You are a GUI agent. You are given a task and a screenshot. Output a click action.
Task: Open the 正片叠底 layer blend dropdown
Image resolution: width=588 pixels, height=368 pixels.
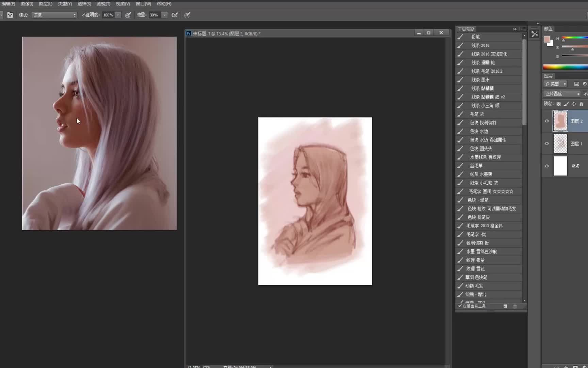coord(562,94)
